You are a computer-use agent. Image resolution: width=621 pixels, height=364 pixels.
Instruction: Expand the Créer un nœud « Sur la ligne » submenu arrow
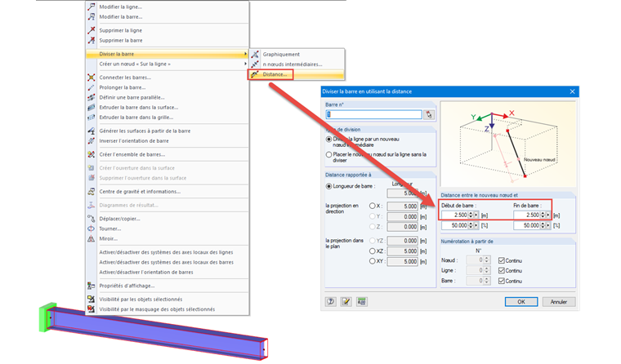246,64
